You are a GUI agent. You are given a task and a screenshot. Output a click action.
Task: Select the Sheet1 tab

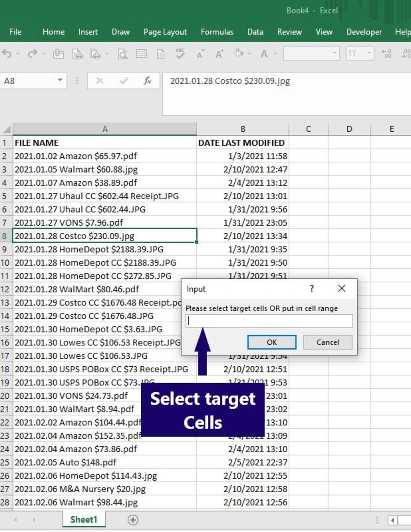click(x=84, y=519)
